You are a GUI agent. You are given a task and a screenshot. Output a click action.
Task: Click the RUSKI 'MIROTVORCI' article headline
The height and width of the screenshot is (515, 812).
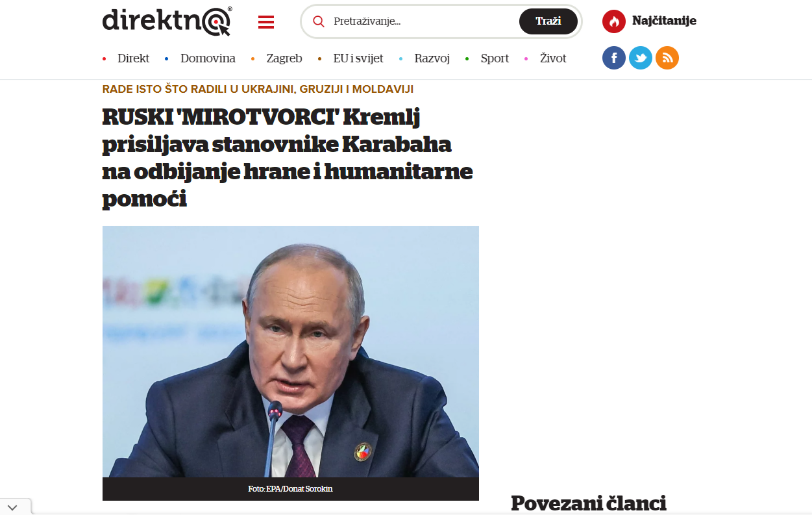[x=288, y=158]
